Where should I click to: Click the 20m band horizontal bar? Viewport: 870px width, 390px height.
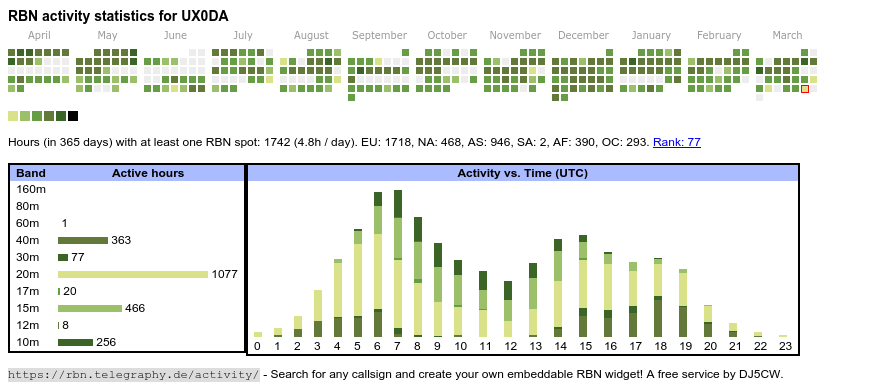133,274
